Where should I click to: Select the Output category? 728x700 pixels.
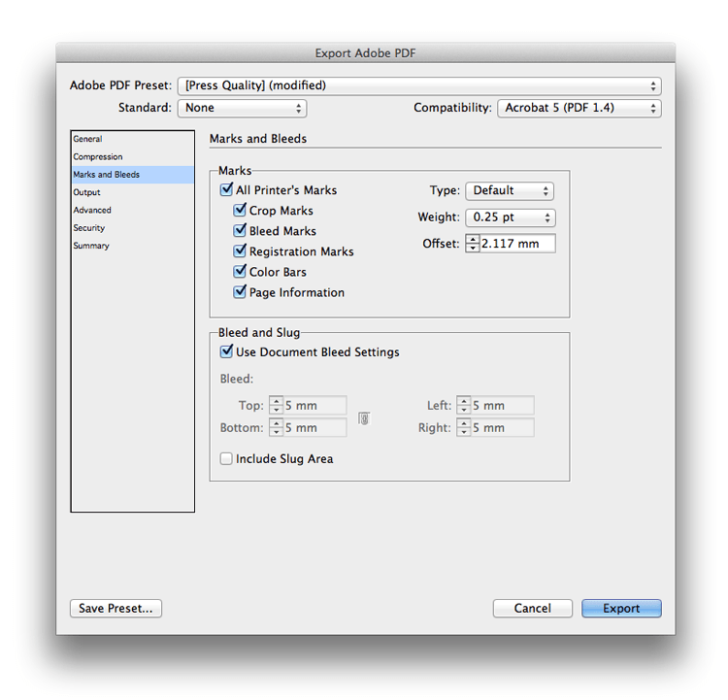(x=132, y=192)
